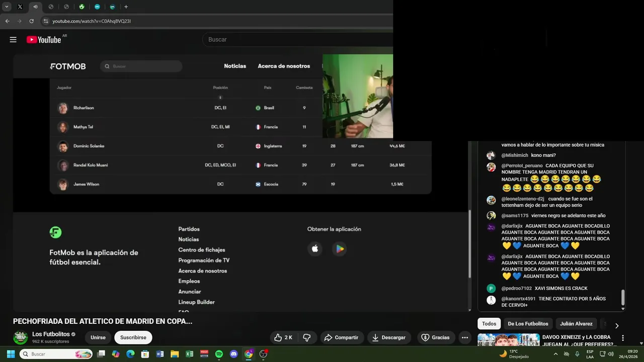The height and width of the screenshot is (362, 644).
Task: Open a new browser tab
Action: [x=126, y=7]
